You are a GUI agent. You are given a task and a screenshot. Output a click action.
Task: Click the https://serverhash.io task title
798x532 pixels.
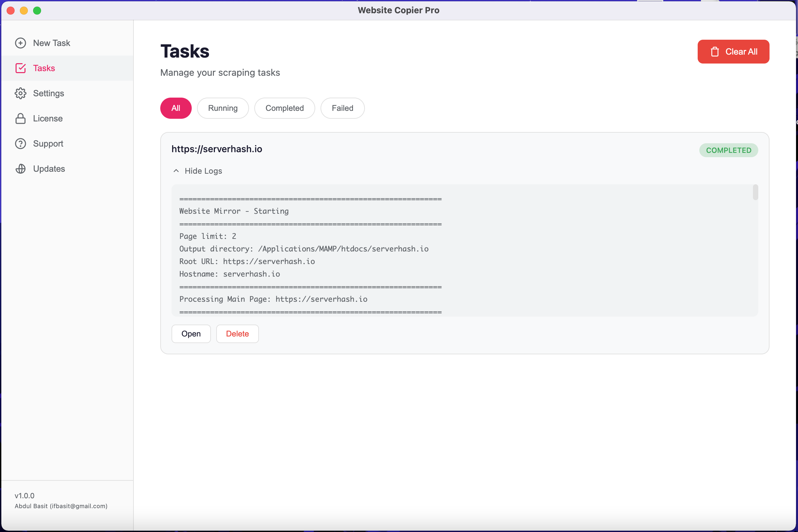[217, 149]
